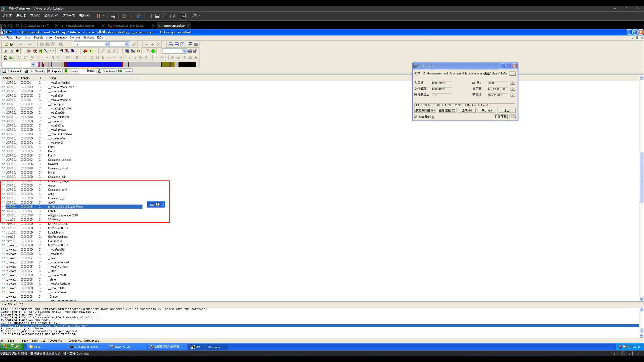Expand the EP section arrow button in PEiD
644x362 pixels.
tap(512, 83)
